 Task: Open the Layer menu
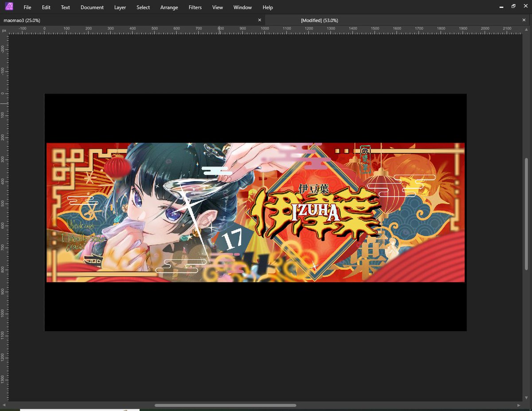pyautogui.click(x=120, y=7)
